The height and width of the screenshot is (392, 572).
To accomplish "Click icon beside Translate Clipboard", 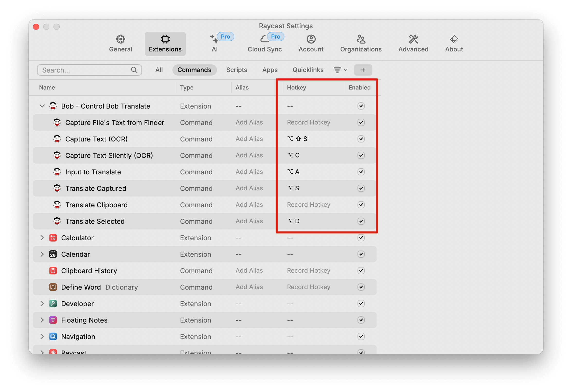I will point(57,205).
